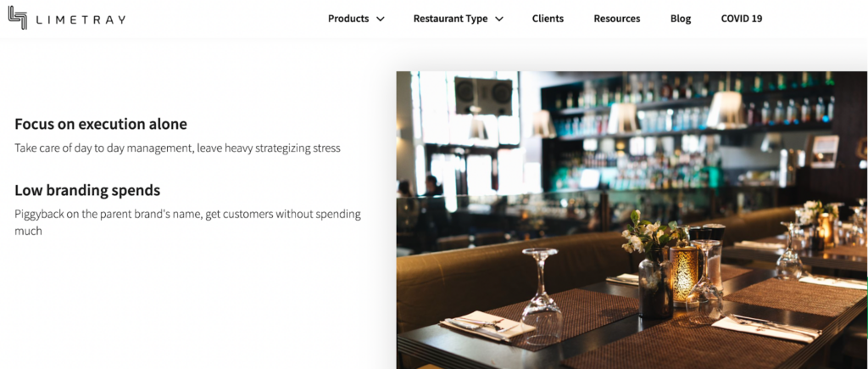
Task: Click the "Focus on execution alone" heading
Action: tap(101, 124)
